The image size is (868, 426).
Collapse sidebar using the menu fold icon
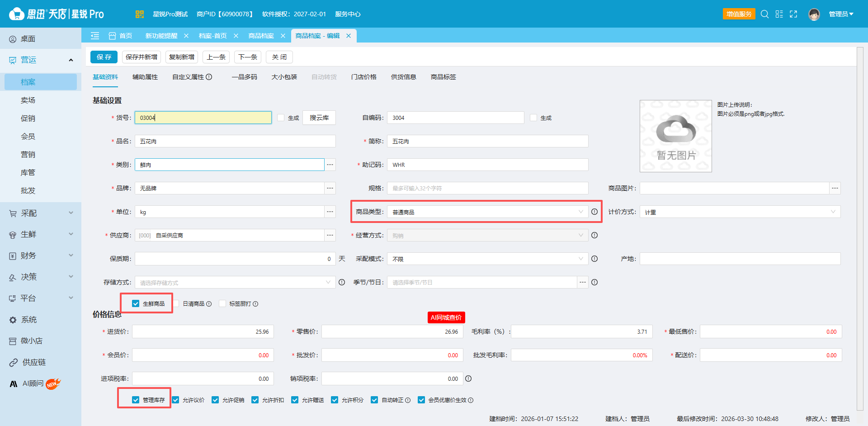coord(95,36)
